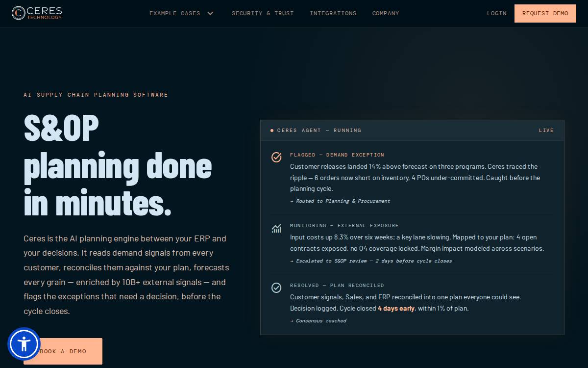
Task: Click the 'S&OP planning done in minutes' headline
Action: (118, 165)
